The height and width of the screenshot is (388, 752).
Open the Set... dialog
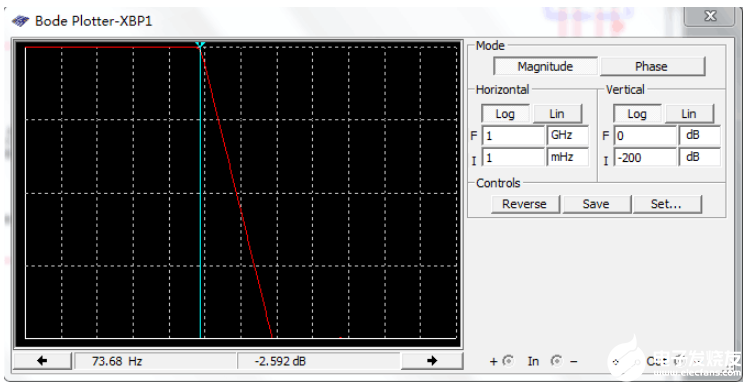(x=667, y=204)
